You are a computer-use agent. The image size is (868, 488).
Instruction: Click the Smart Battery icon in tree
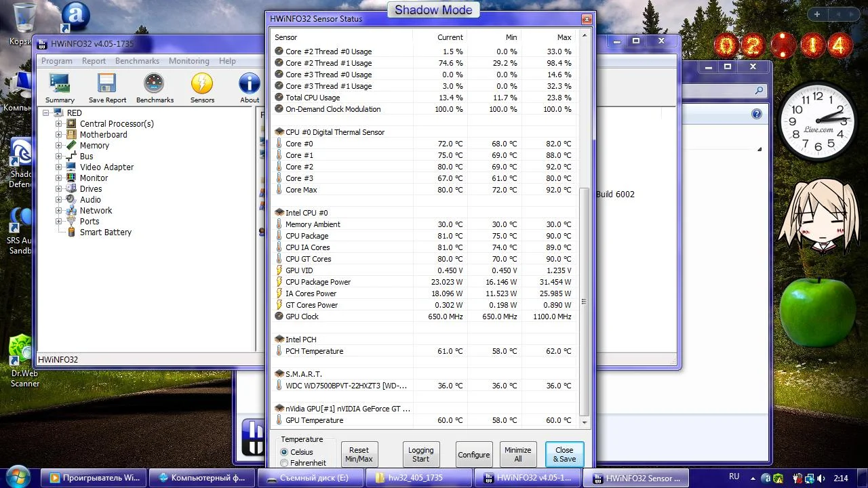click(71, 232)
